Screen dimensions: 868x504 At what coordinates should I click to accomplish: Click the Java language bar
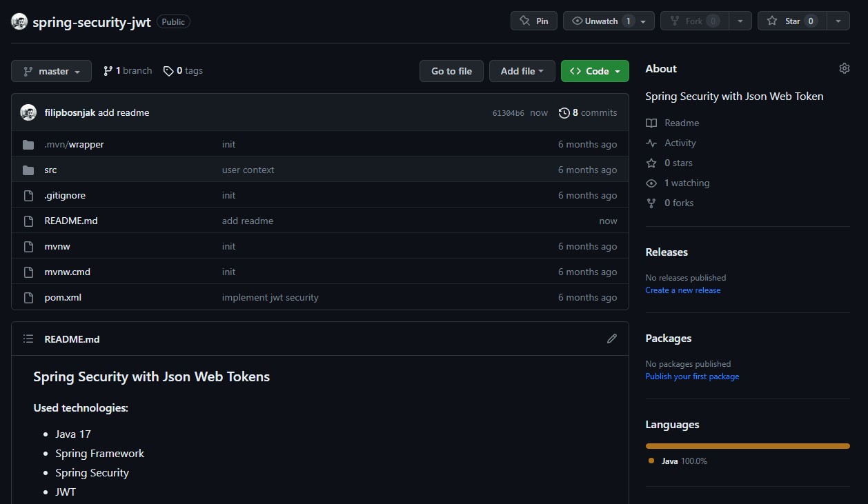(x=748, y=446)
